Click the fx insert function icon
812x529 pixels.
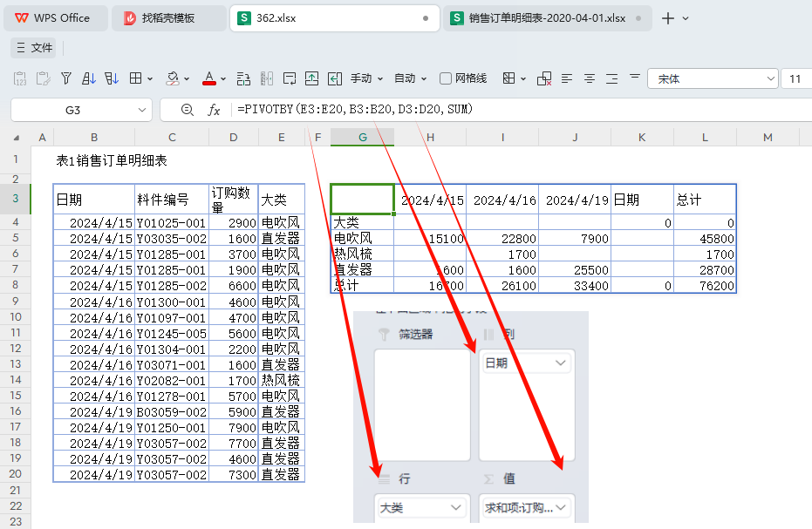(214, 110)
